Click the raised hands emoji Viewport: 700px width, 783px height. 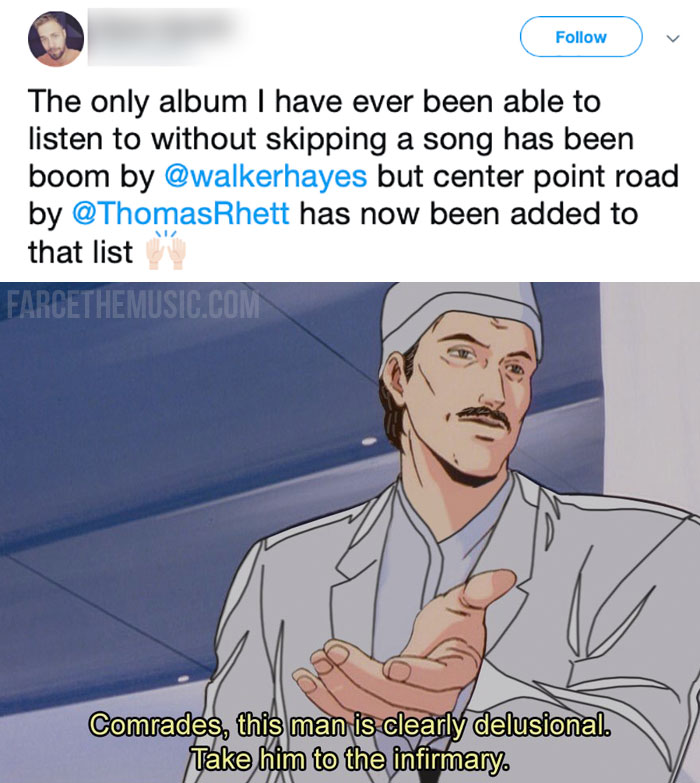click(165, 250)
